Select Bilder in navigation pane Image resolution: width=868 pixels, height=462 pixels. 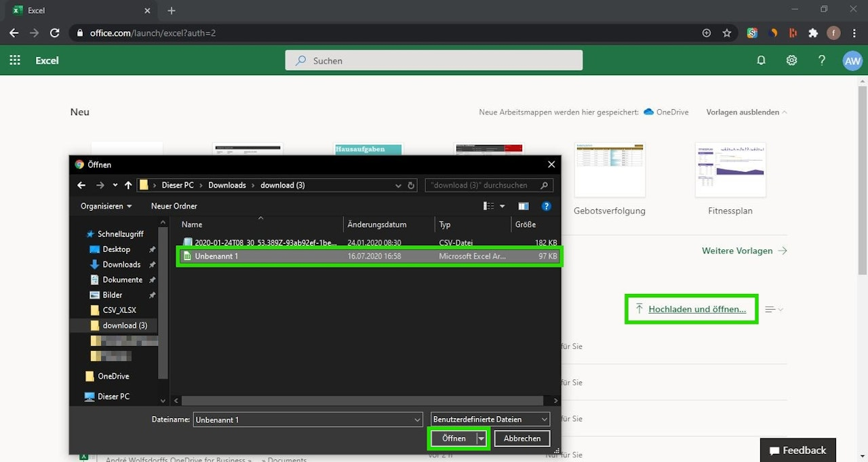pos(113,295)
